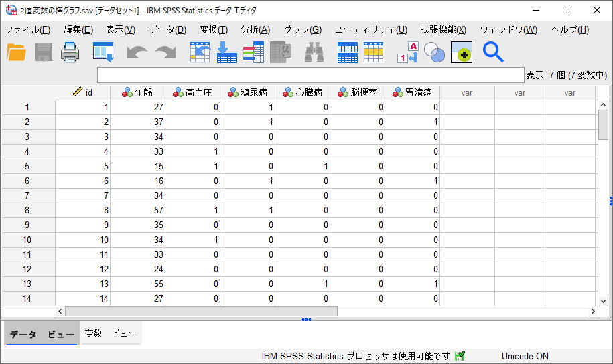Click the Go to case icon
613x364 pixels.
[x=200, y=52]
